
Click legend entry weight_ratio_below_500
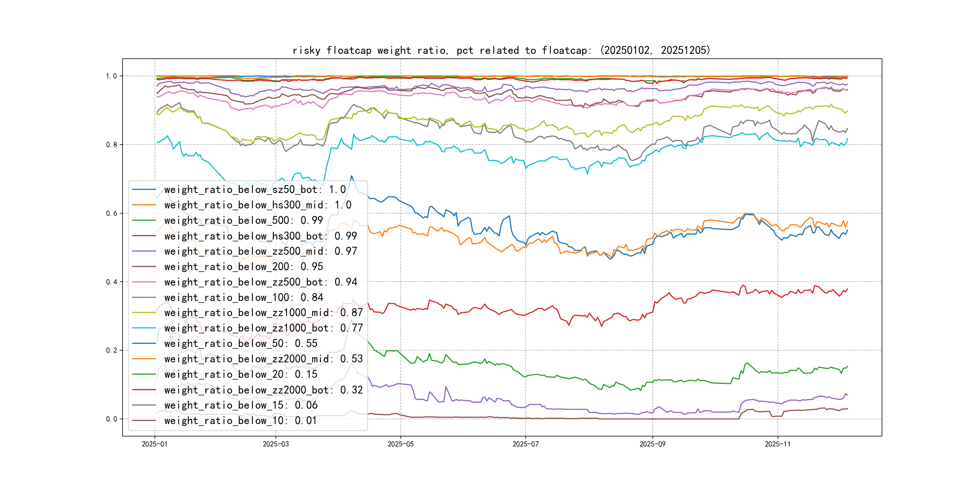[243, 220]
